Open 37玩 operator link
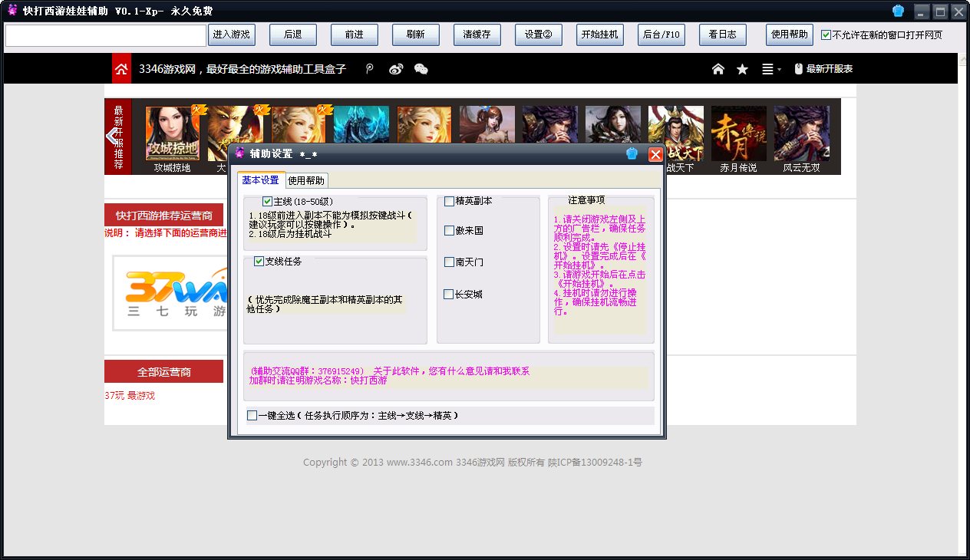The image size is (970, 560). (x=114, y=396)
